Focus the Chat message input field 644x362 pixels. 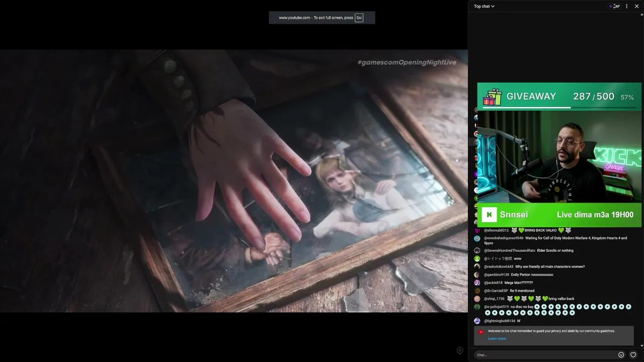(x=546, y=355)
